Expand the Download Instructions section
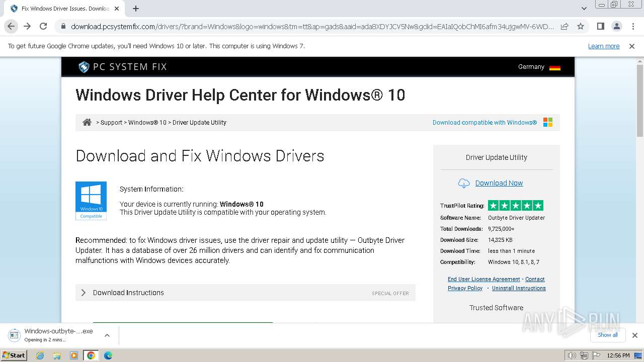The image size is (644, 362). coord(246,293)
